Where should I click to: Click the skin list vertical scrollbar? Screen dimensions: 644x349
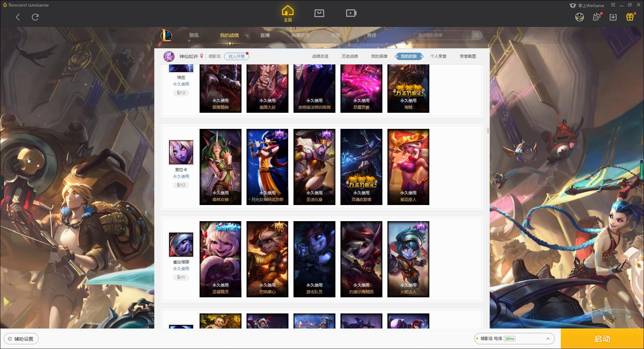[x=488, y=131]
